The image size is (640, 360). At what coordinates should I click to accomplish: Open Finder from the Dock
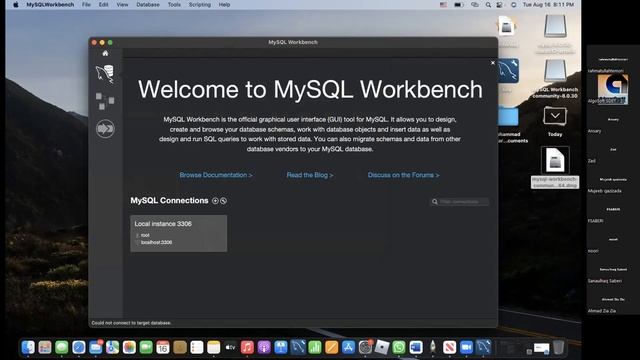tap(28, 347)
